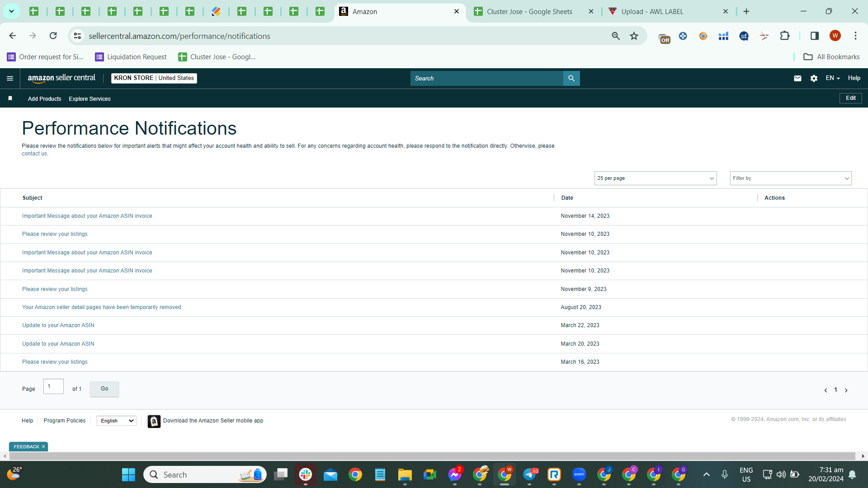Image resolution: width=868 pixels, height=488 pixels.
Task: Open the Chrome zoom magnifier icon
Action: pyautogui.click(x=616, y=36)
